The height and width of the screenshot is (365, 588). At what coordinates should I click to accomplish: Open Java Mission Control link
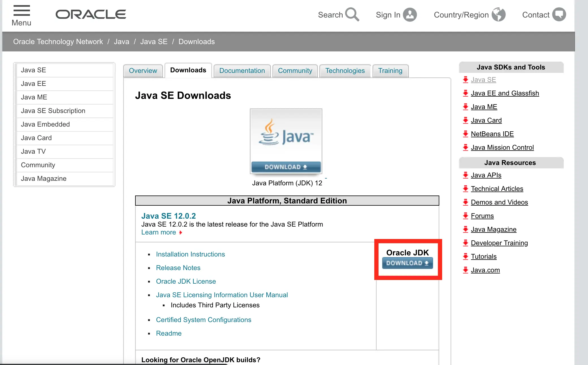[502, 147]
